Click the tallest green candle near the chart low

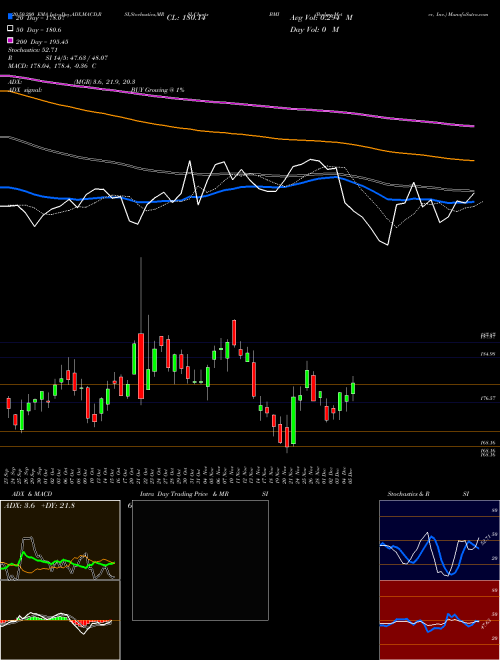click(x=293, y=420)
